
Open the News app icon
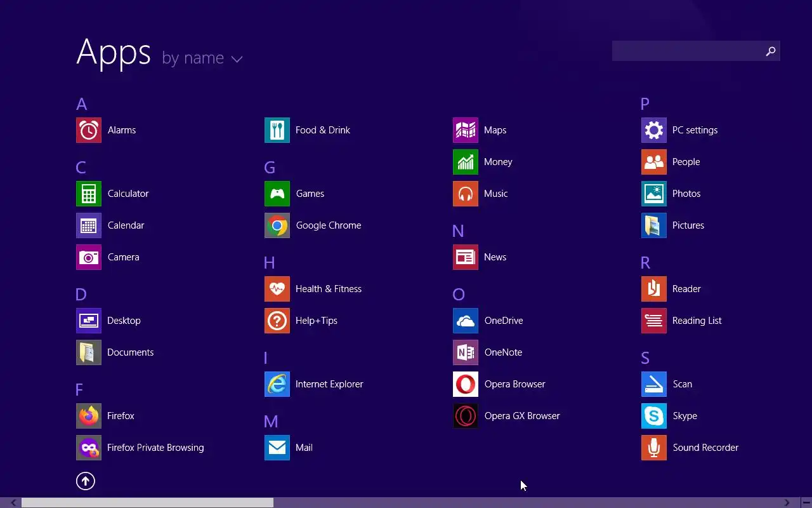click(466, 257)
